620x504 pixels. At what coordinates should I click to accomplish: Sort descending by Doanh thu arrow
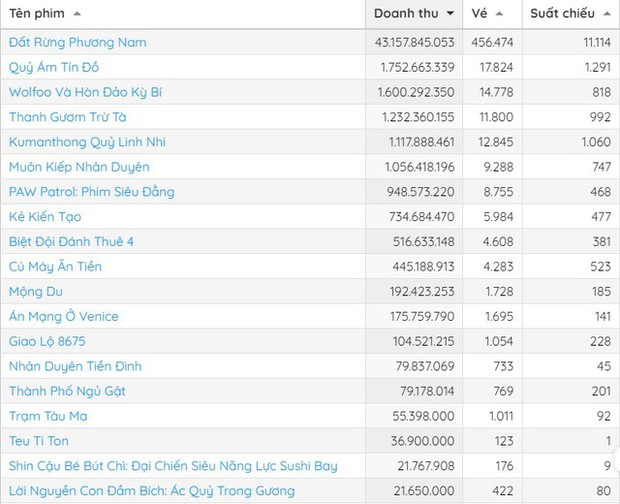point(450,14)
